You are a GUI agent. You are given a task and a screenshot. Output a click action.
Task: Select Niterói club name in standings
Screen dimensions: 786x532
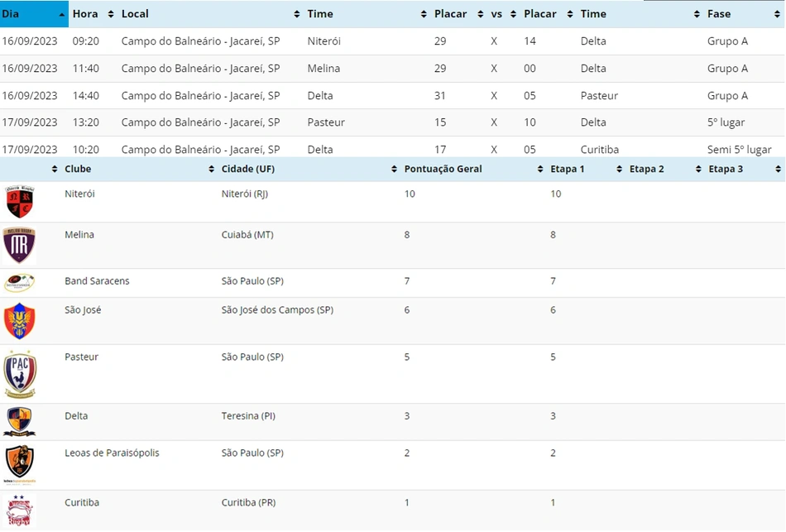79,194
